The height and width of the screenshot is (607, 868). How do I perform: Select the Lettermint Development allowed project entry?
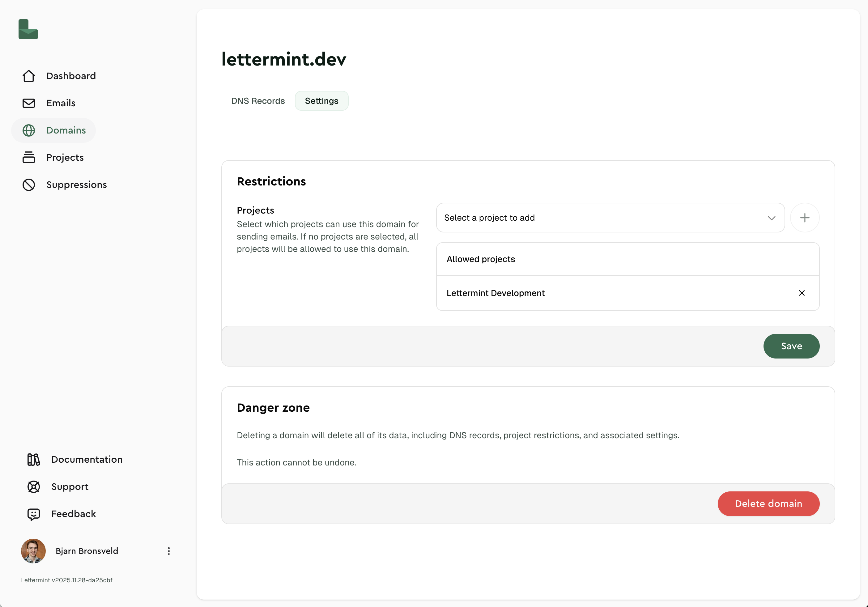(496, 293)
